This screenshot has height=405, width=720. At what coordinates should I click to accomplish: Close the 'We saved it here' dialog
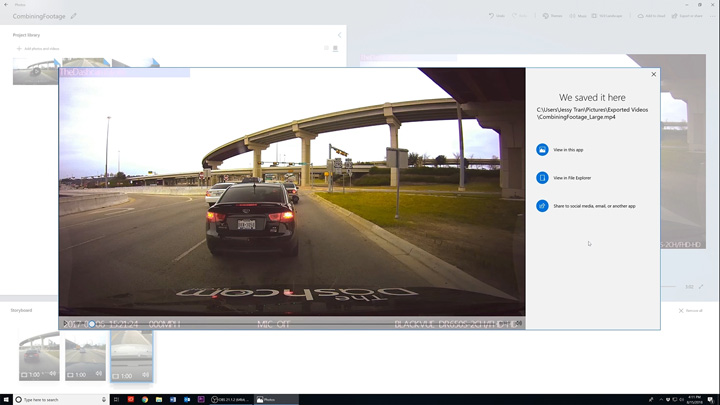pyautogui.click(x=654, y=74)
